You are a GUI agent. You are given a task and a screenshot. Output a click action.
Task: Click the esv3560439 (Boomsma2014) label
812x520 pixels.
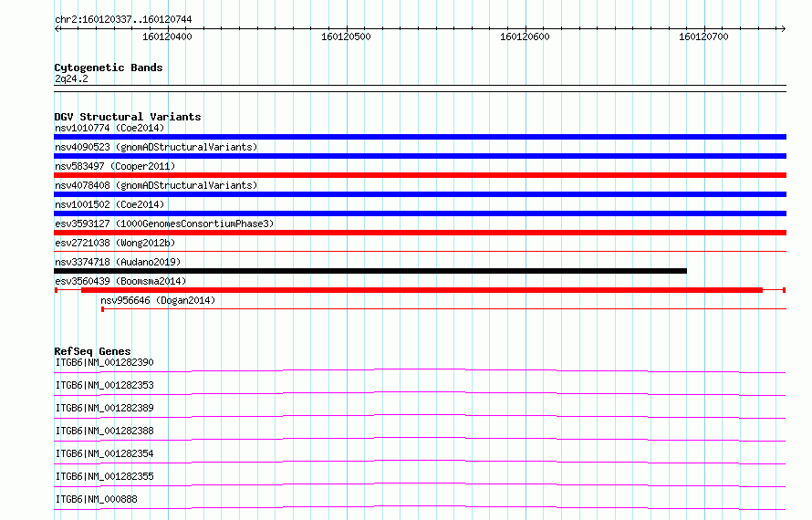coord(120,281)
